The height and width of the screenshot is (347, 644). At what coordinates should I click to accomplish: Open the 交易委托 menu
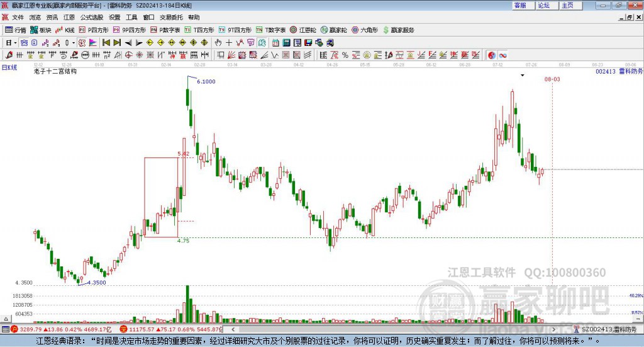click(171, 17)
